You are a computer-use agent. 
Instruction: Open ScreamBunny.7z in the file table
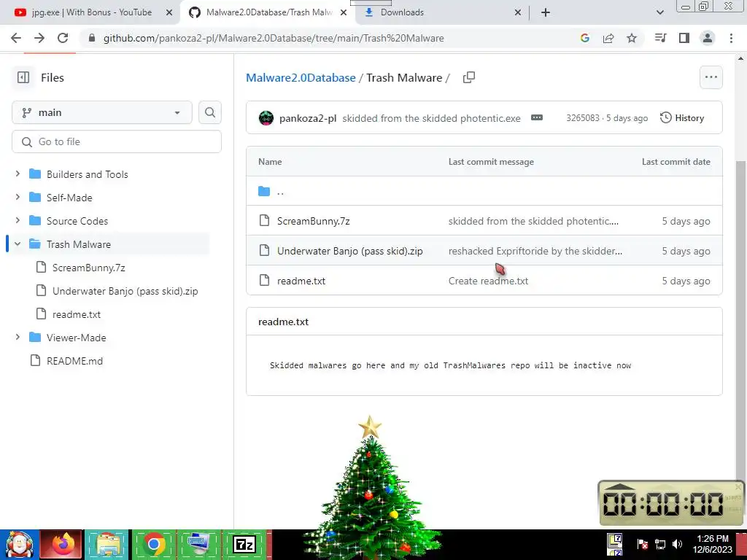coord(314,221)
